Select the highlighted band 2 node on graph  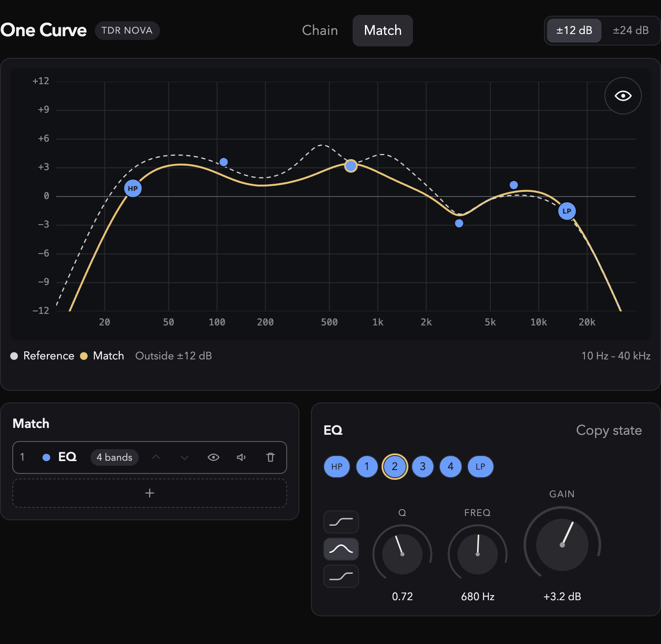(x=350, y=165)
